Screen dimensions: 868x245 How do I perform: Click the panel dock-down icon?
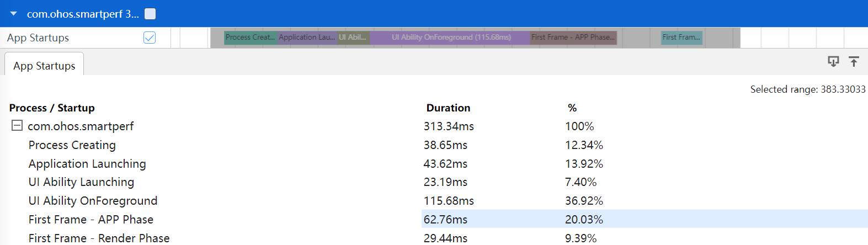(x=833, y=62)
